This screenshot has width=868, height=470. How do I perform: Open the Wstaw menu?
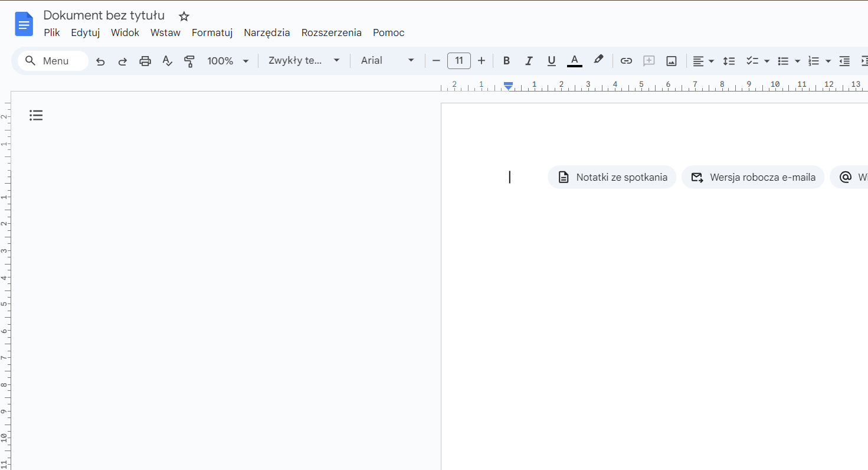[x=165, y=32]
